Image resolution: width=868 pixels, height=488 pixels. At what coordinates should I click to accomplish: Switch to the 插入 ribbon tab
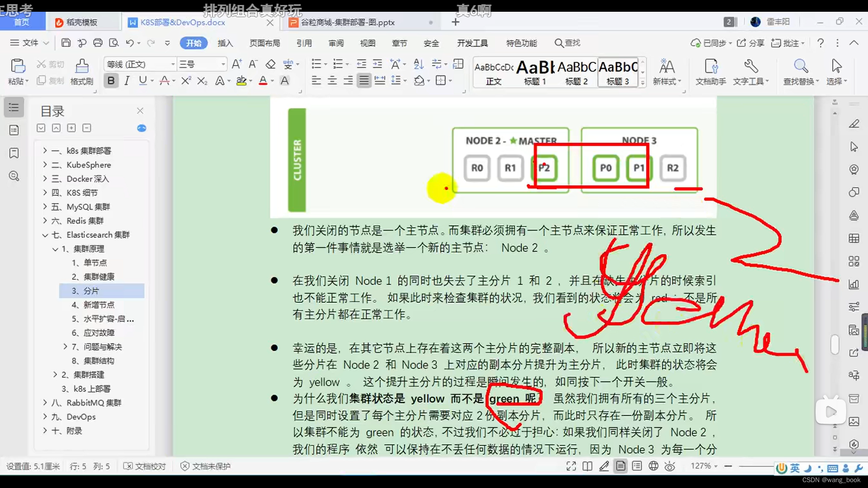point(225,43)
